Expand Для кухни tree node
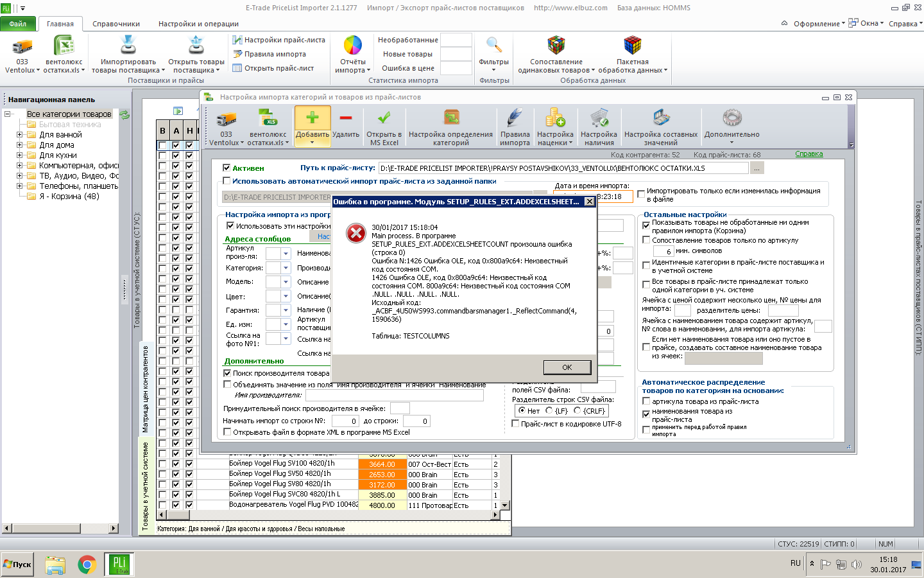Image resolution: width=924 pixels, height=578 pixels. (x=19, y=155)
